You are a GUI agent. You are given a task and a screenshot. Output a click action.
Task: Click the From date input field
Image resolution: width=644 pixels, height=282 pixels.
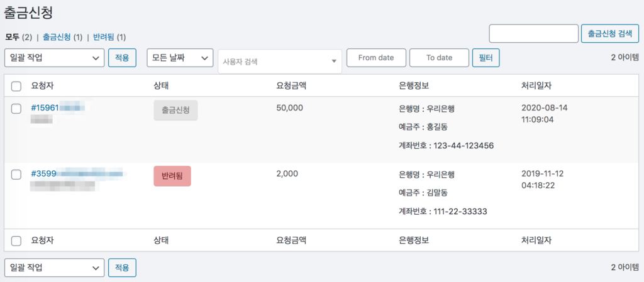point(376,58)
